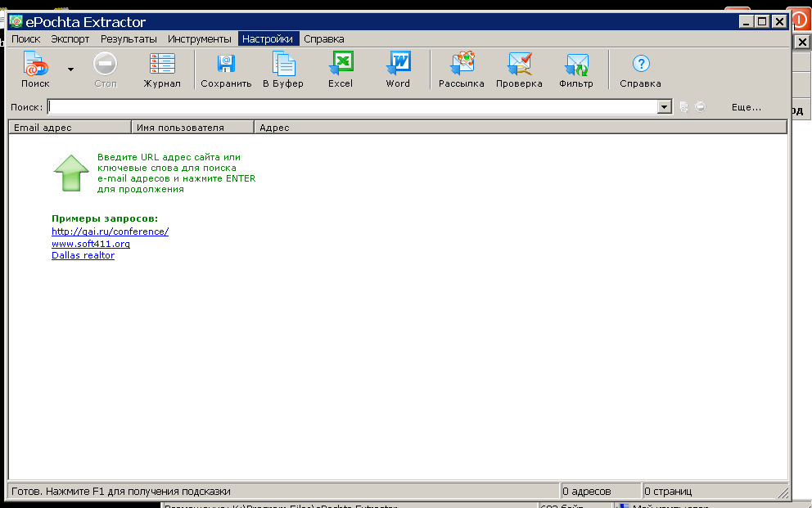Viewport: 812px width, 508px height.
Task: Click the window resize grip in status bar
Action: coord(783,493)
